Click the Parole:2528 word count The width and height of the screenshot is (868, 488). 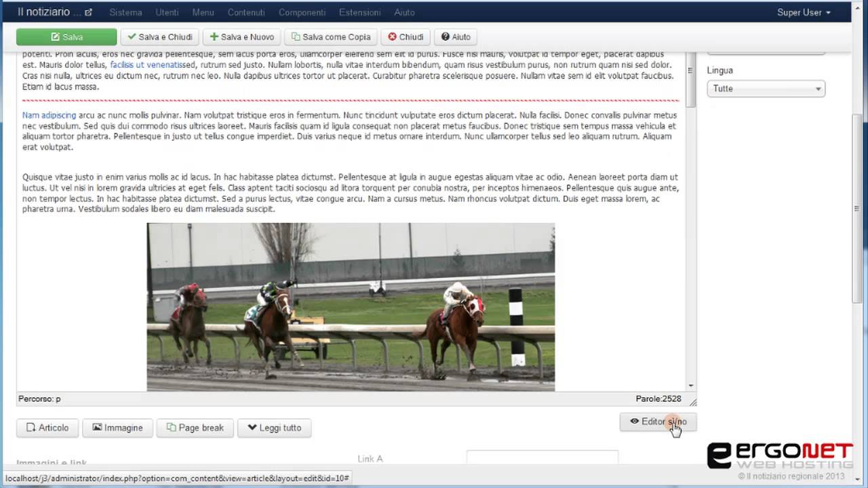658,399
